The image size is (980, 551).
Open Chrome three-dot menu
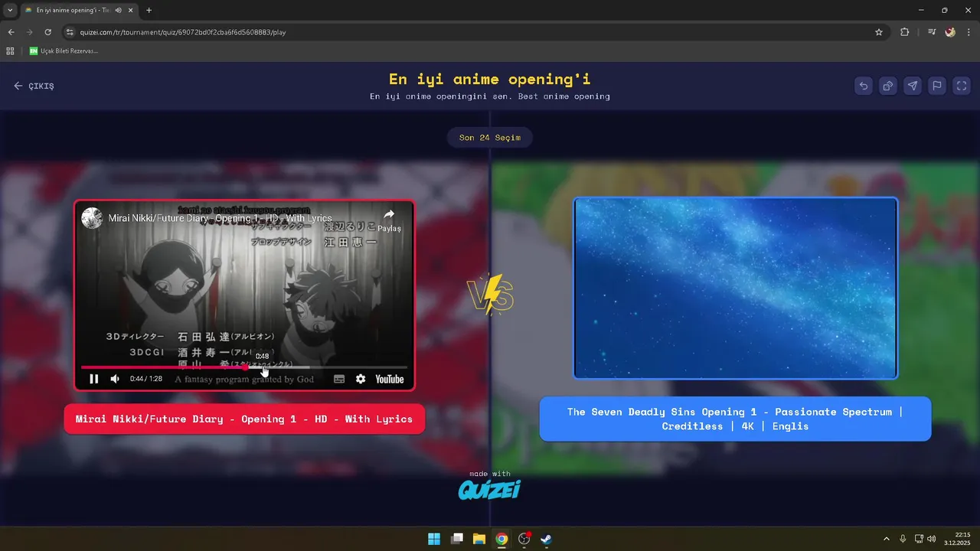[x=969, y=32]
